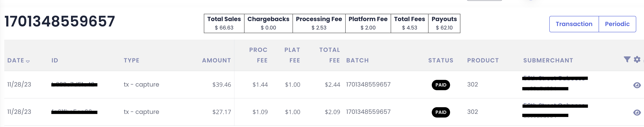
Task: Click the STATUS column header
Action: (441, 60)
